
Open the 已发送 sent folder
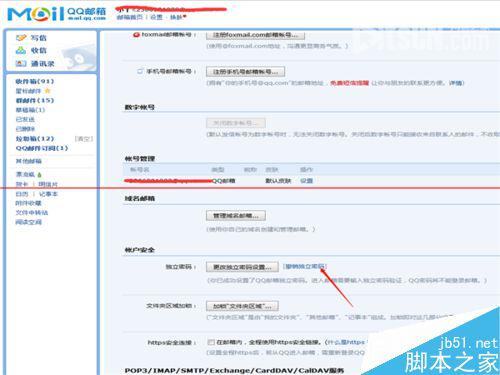tap(25, 119)
